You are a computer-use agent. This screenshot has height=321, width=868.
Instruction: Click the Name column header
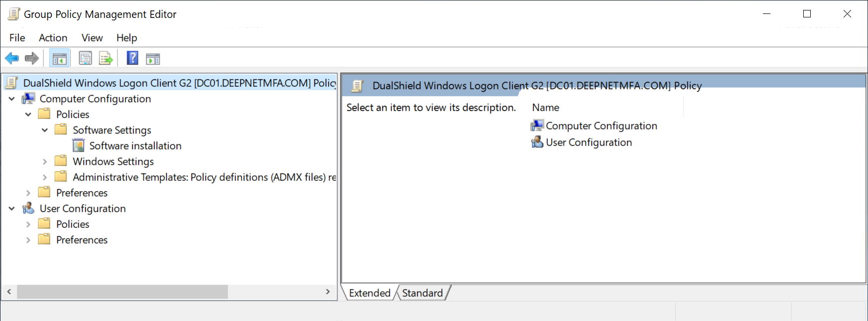tap(546, 107)
